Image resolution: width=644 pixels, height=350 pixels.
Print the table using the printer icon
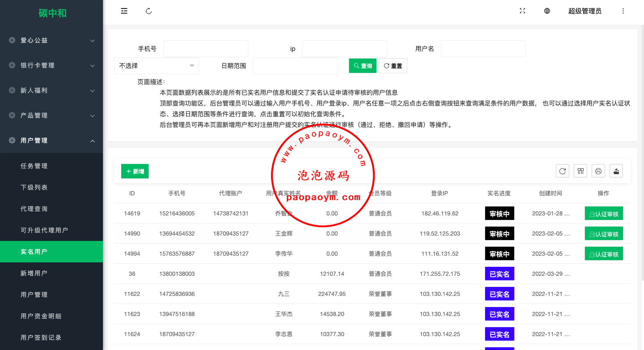pos(598,171)
